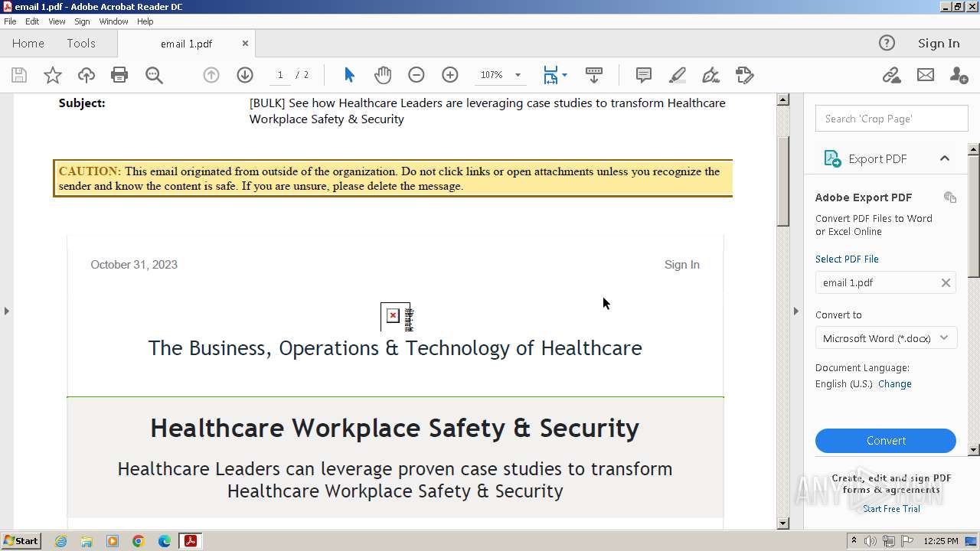Open the Help question mark icon
Screen dimensions: 980x551
887,43
